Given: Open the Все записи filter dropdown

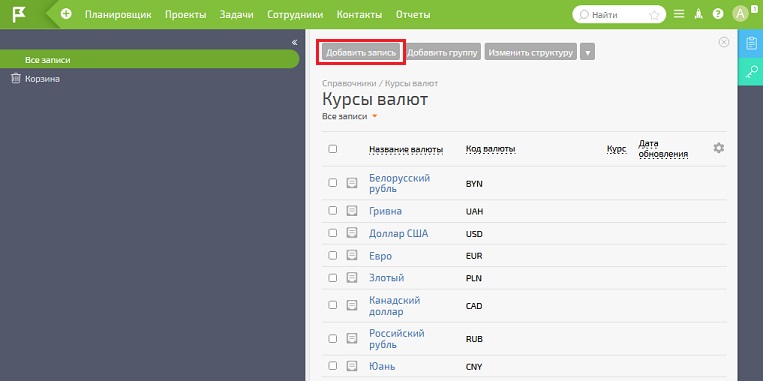Looking at the screenshot, I should 350,116.
